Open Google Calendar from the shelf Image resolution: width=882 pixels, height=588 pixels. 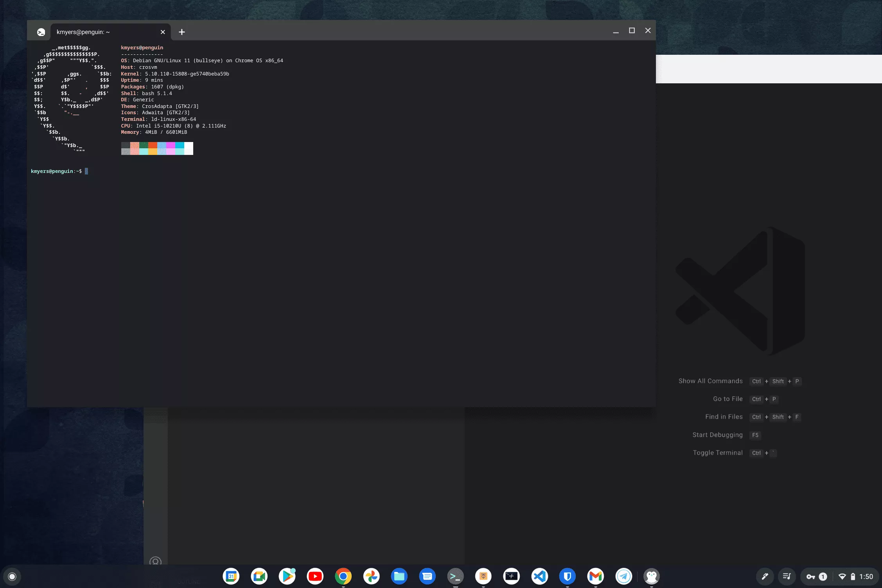231,576
